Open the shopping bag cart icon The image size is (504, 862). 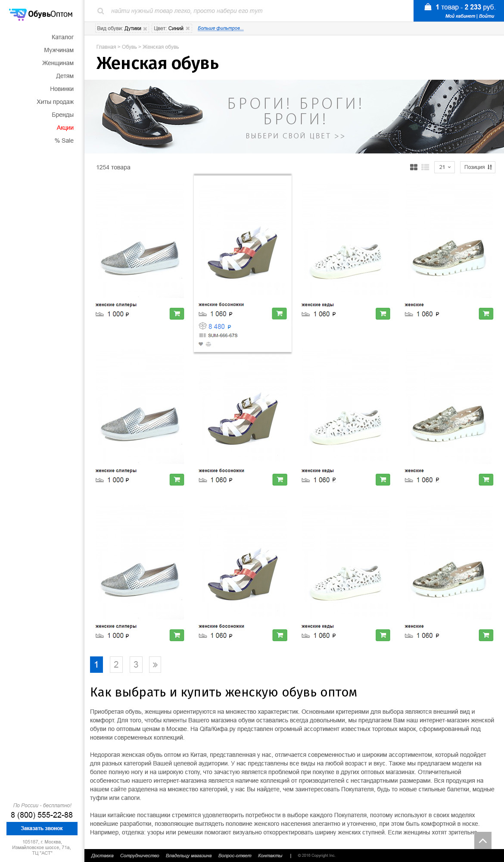[428, 7]
